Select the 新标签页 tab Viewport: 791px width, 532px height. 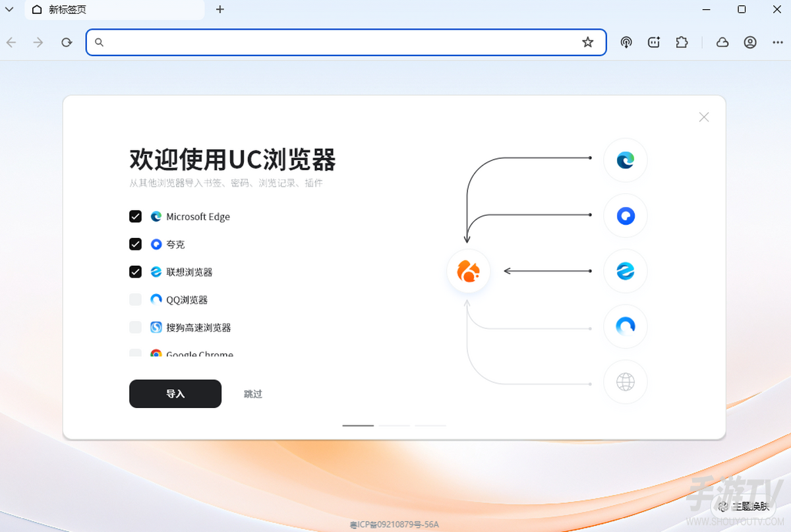click(114, 10)
